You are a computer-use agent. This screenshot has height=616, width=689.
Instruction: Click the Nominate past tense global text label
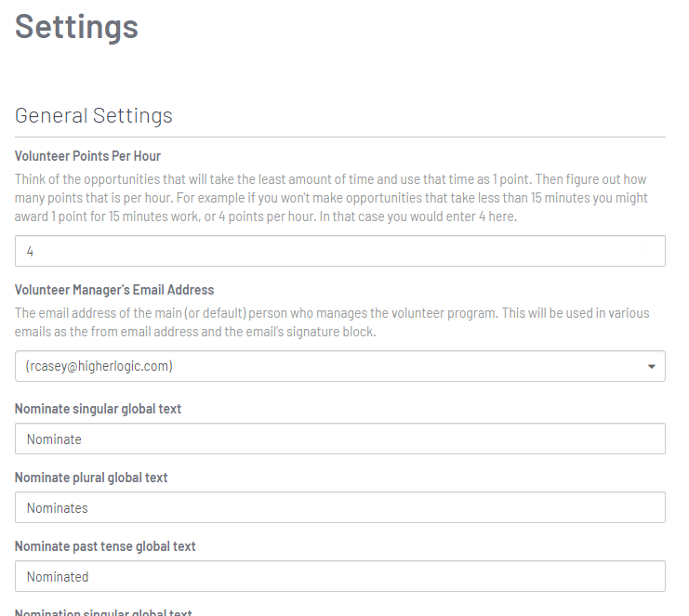tap(105, 546)
